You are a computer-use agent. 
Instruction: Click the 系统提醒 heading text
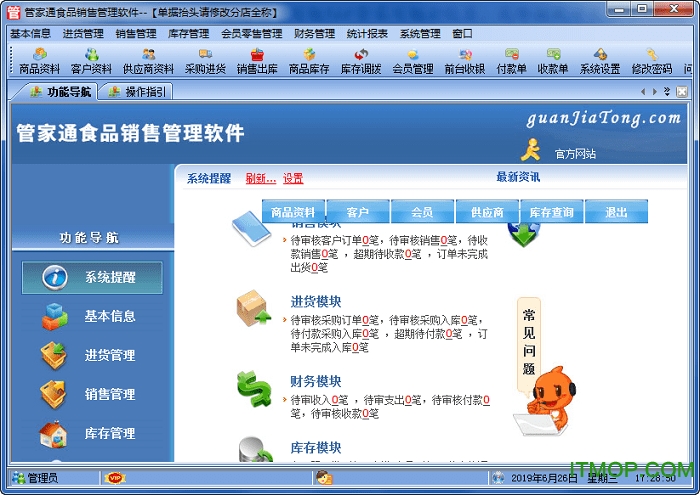208,179
